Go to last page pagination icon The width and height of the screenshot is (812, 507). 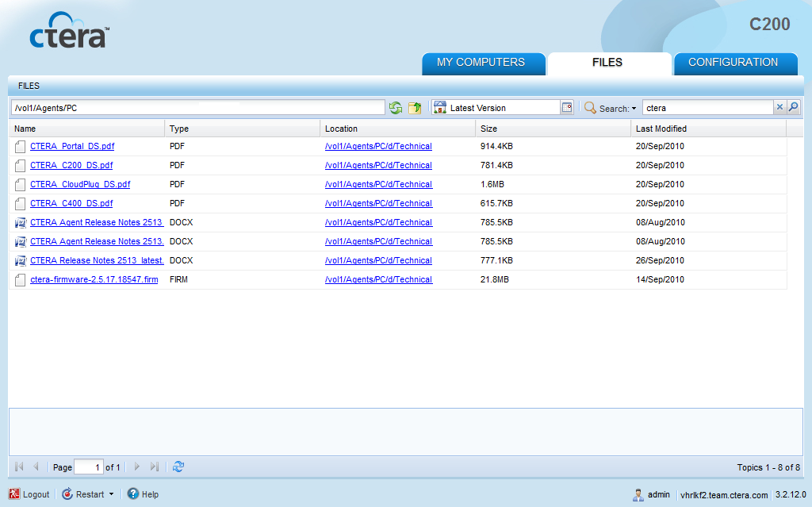pyautogui.click(x=155, y=467)
